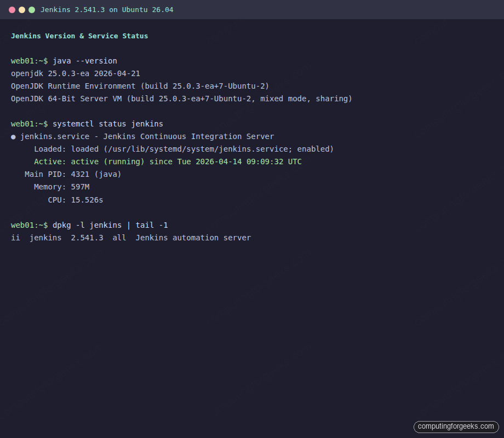Click the green service status indicator dot

click(x=13, y=136)
